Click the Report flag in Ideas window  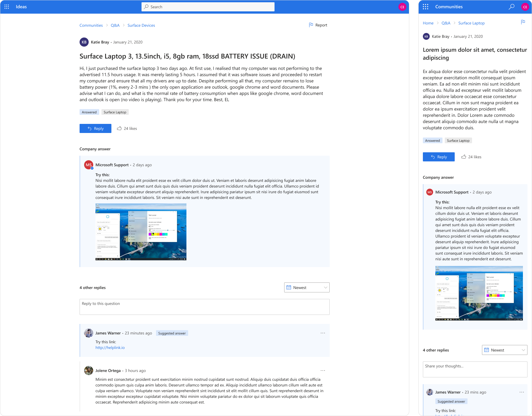click(318, 25)
